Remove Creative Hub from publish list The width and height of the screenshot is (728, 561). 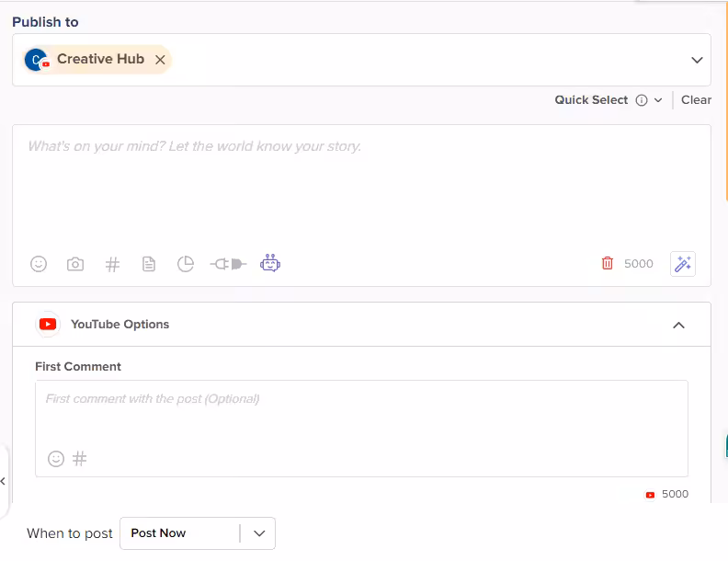(x=160, y=60)
